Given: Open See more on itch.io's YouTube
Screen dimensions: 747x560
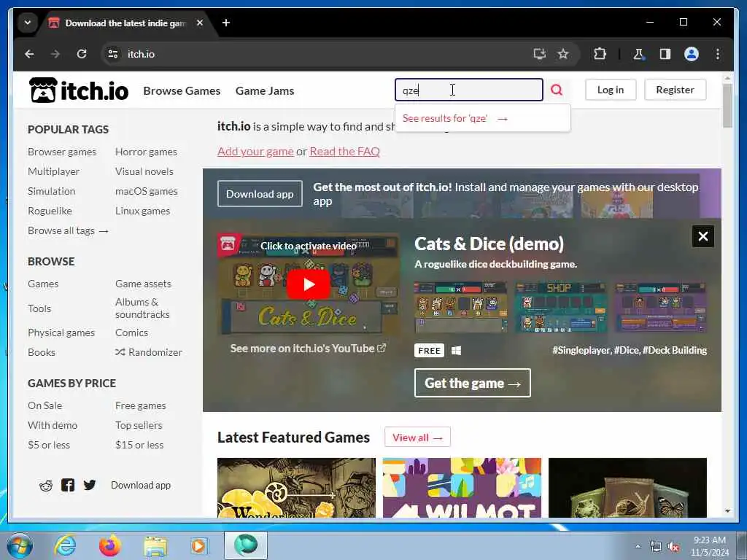Looking at the screenshot, I should coord(308,348).
